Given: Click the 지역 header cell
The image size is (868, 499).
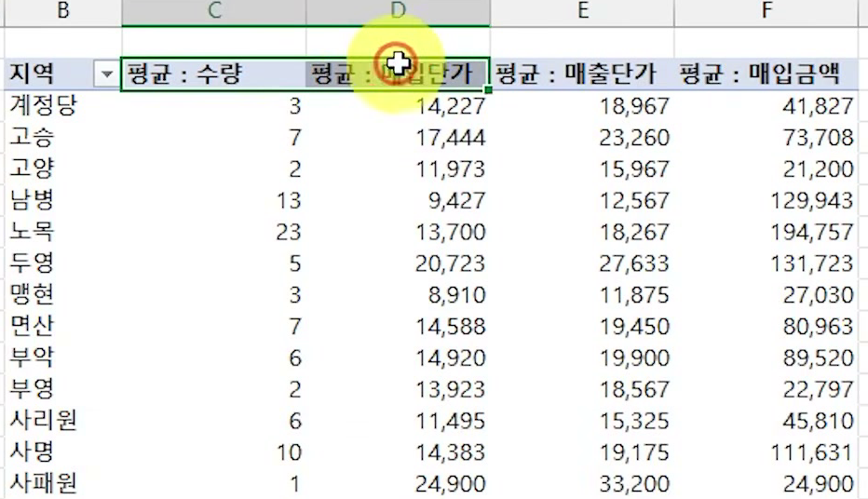Looking at the screenshot, I should tap(63, 74).
